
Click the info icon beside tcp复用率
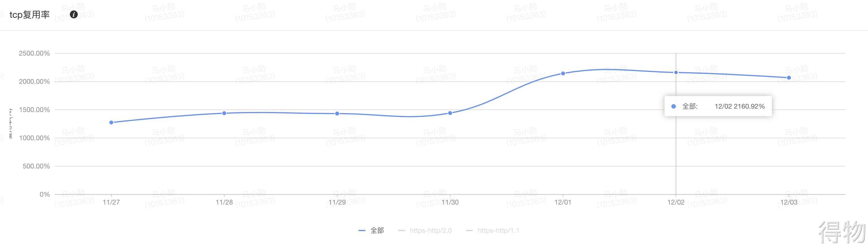point(73,14)
